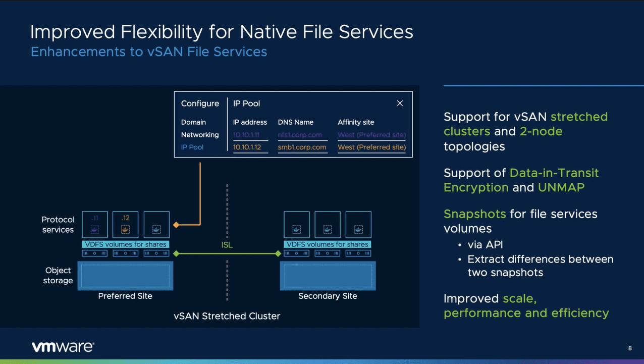Click the Preferred Site label

[x=125, y=296]
